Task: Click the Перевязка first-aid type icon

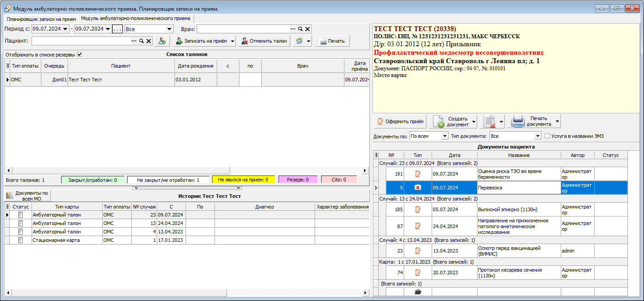Action: (417, 188)
